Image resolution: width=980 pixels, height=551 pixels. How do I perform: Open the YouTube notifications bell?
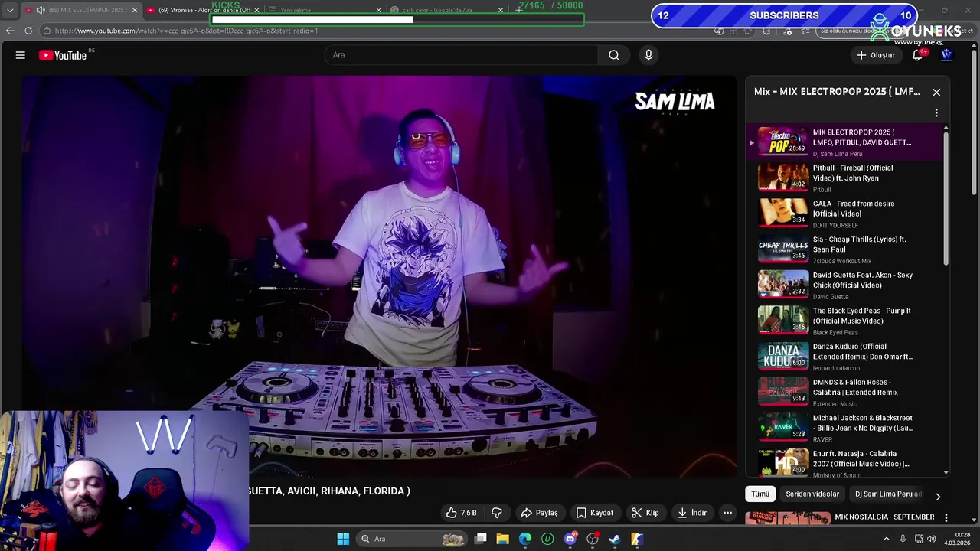(x=917, y=55)
